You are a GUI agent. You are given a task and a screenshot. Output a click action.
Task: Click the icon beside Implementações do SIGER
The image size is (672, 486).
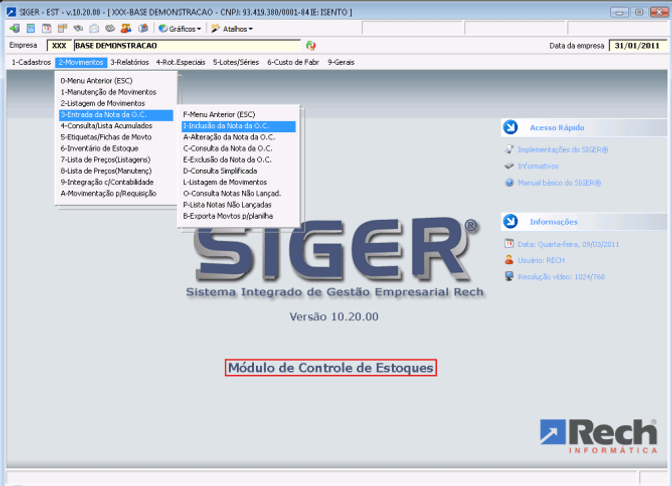[x=509, y=149]
